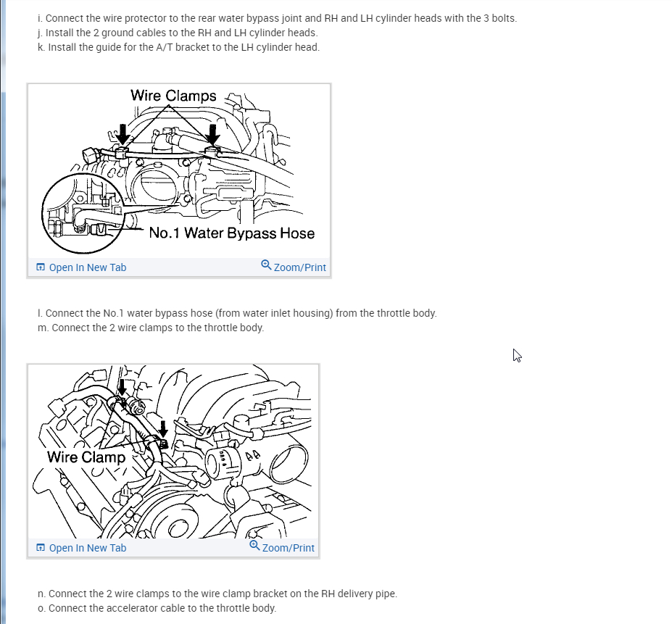Open the Wire Clamp engine diagram in a new tab
672x624 pixels.
pos(81,548)
